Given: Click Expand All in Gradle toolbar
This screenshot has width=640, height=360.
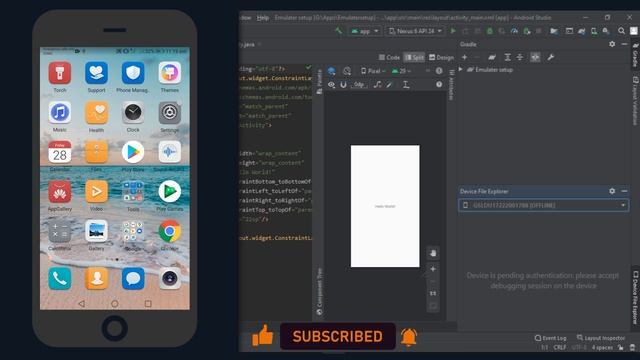Looking at the screenshot, I should coord(507,58).
